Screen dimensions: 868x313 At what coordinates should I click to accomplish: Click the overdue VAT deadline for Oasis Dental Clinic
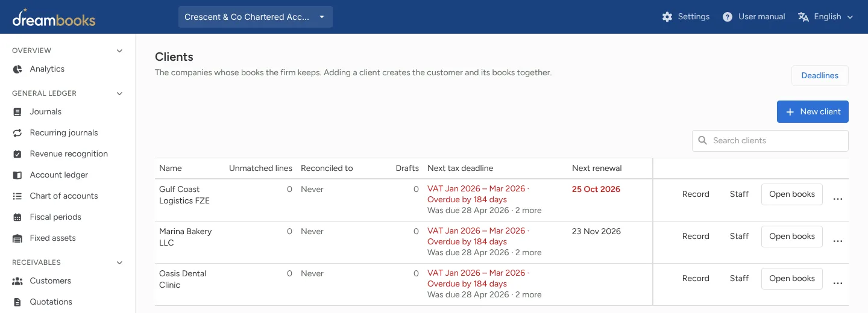[x=478, y=278]
